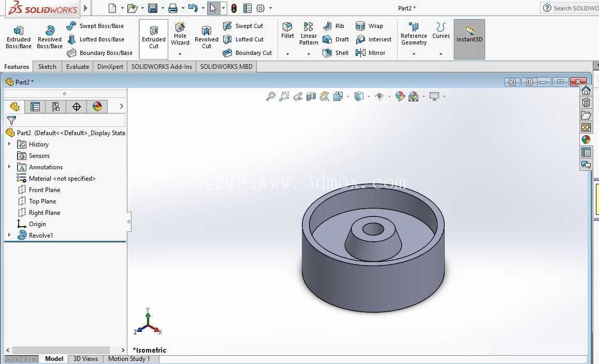The height and width of the screenshot is (364, 599).
Task: Click the Undo icon
Action: 193,8
